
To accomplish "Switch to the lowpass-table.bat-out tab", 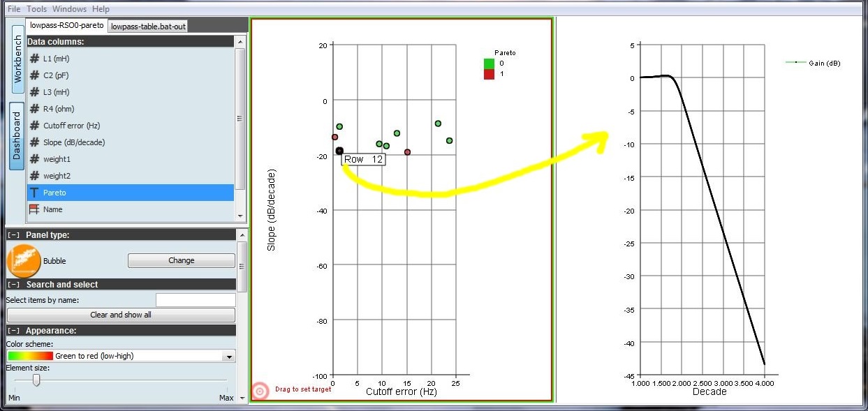I will [148, 27].
